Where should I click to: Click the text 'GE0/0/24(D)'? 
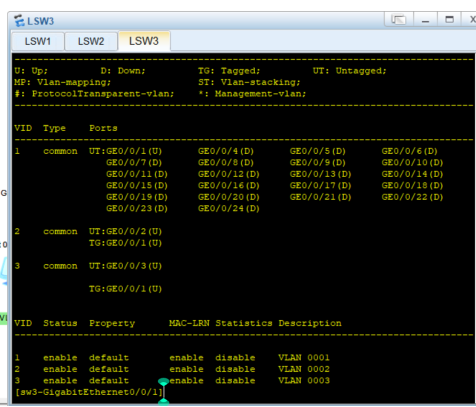pos(229,209)
